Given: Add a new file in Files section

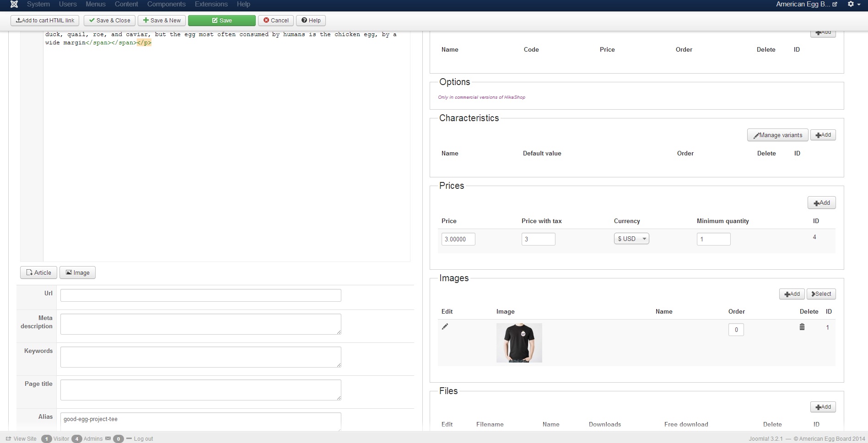Looking at the screenshot, I should point(823,407).
